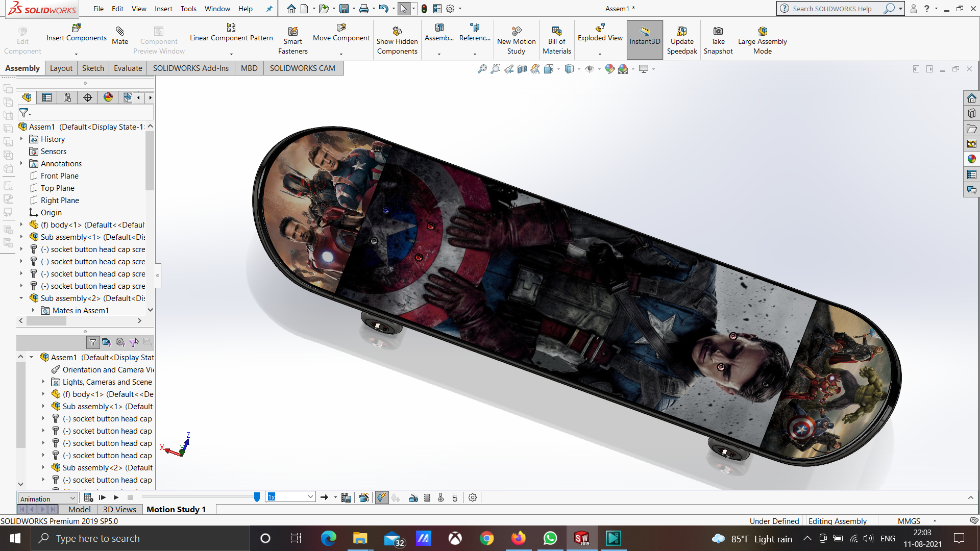Screen dimensions: 980x551
Task: Toggle Autokey in motion toolbar
Action: tap(382, 497)
